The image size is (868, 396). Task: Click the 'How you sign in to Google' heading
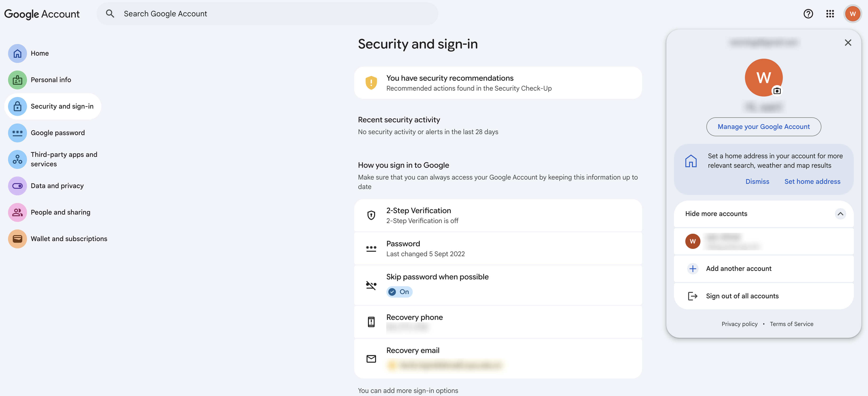tap(403, 165)
